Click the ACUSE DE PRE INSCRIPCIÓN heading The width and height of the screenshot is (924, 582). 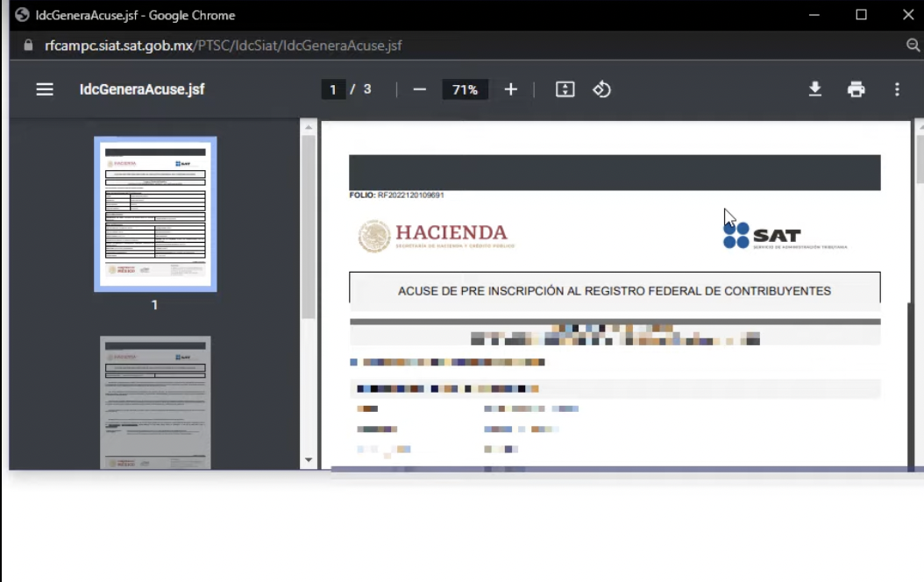615,291
